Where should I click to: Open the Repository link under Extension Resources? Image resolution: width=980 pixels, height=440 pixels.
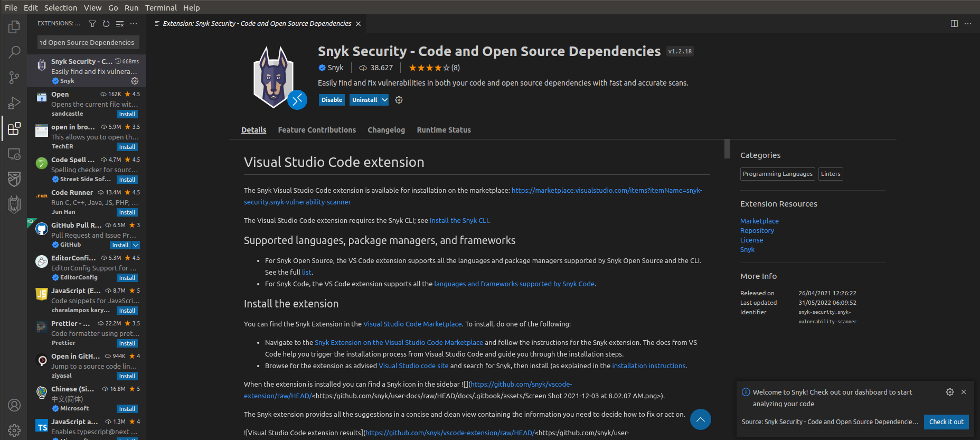(757, 231)
